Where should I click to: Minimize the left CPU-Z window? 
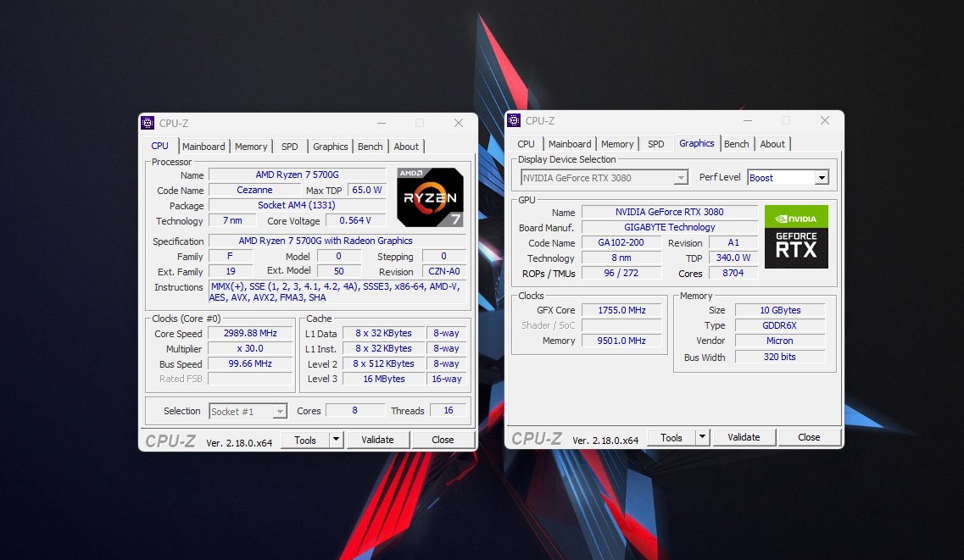(x=382, y=123)
